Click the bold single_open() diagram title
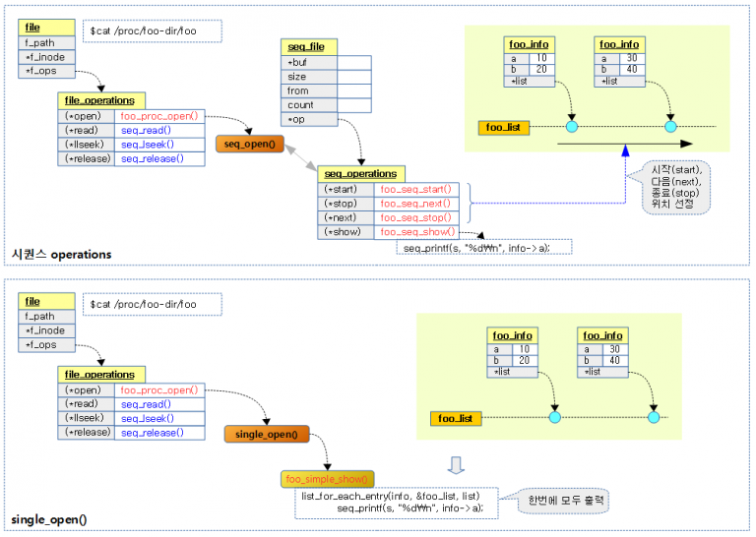 pos(49,520)
